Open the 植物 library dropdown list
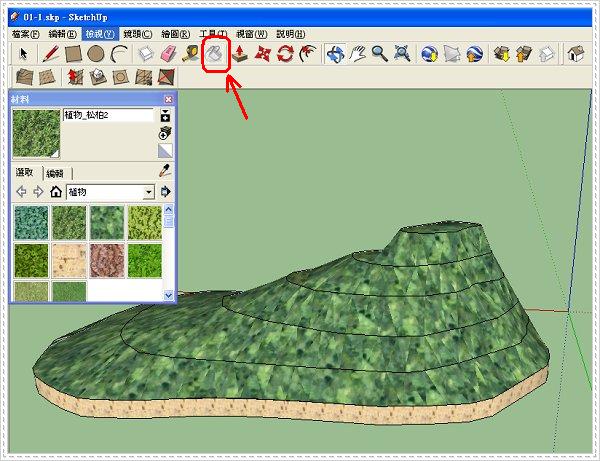 point(149,191)
